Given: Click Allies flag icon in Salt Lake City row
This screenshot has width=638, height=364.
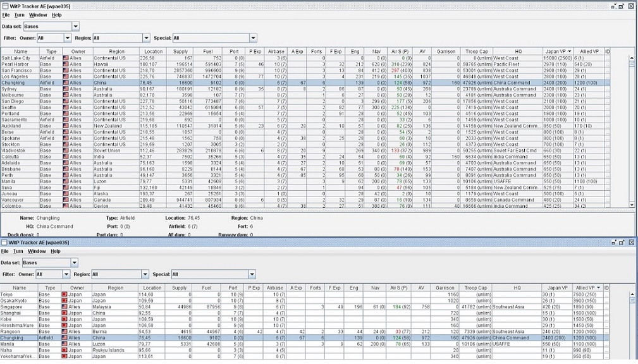Looking at the screenshot, I should (x=66, y=58).
